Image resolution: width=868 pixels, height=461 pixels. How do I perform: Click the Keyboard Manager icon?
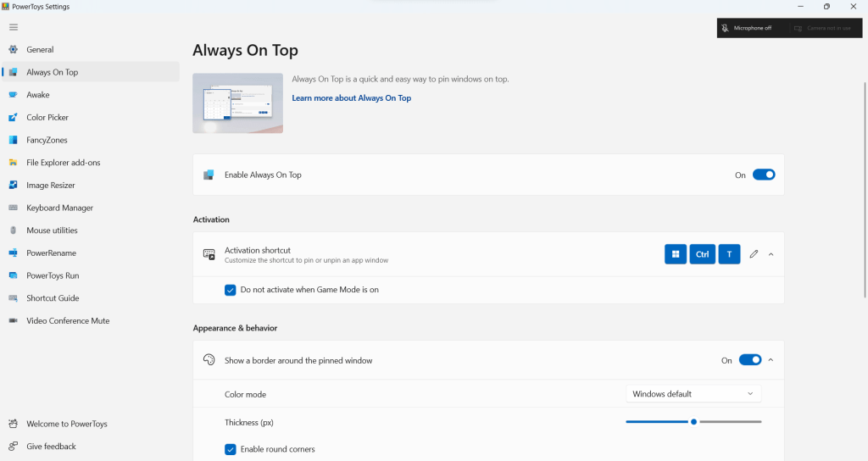pos(14,208)
